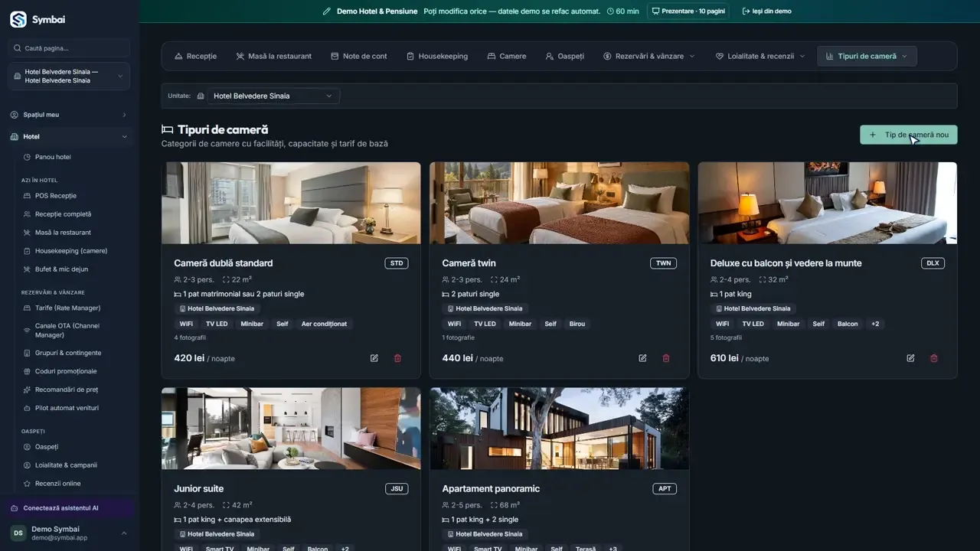The width and height of the screenshot is (980, 551).
Task: Open the Junior suite room photo
Action: pos(291,429)
